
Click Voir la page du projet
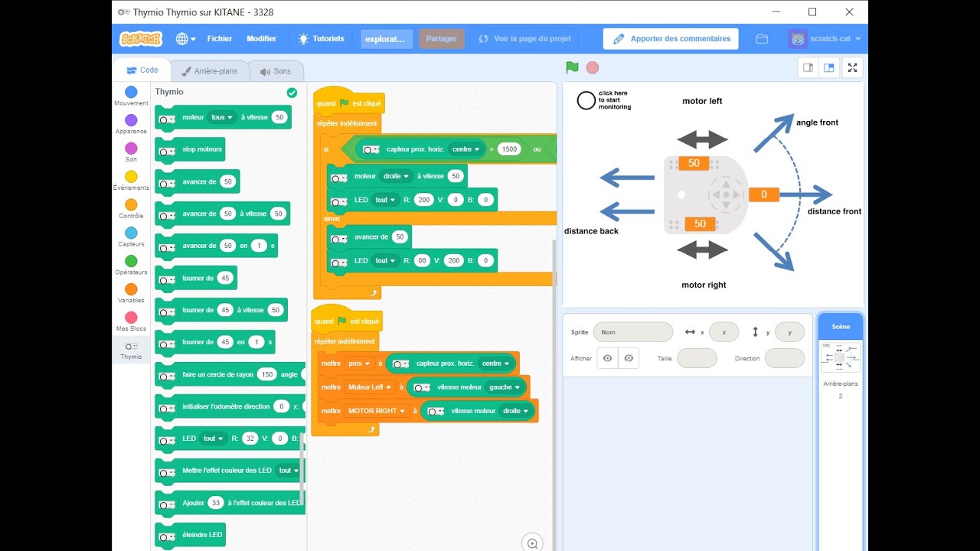[x=525, y=39]
